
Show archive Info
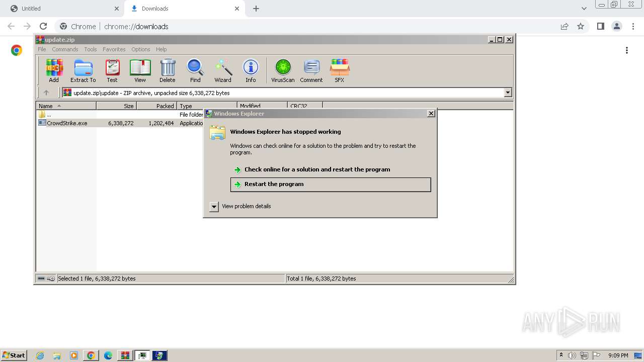point(251,70)
